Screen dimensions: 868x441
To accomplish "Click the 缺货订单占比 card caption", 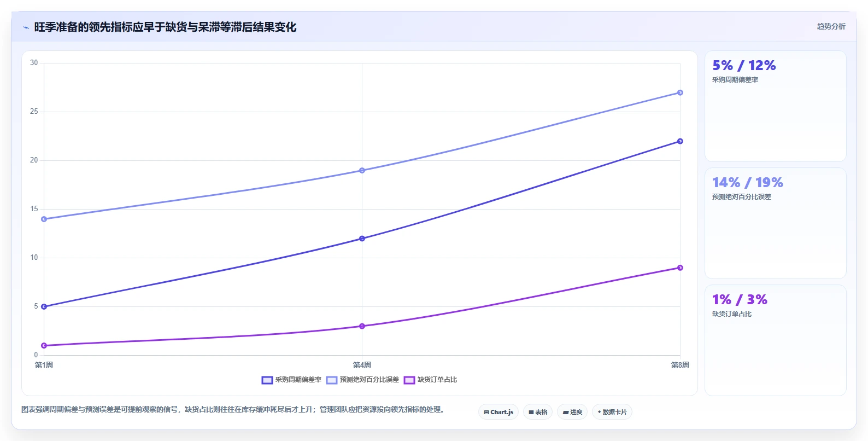I will [x=731, y=314].
